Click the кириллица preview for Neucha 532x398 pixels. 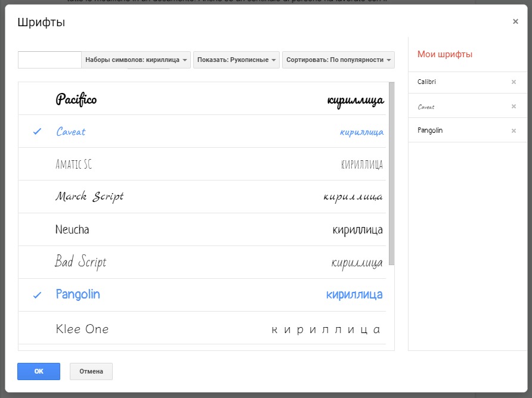tap(358, 230)
